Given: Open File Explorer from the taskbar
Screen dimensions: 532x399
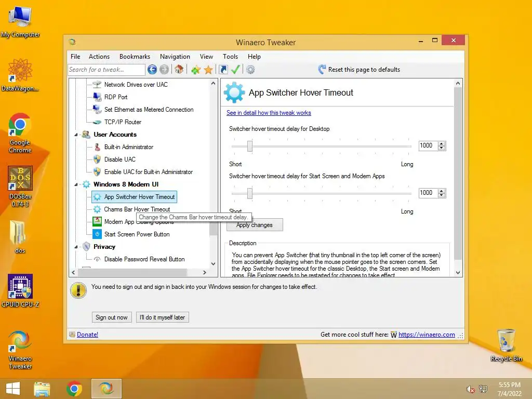Looking at the screenshot, I should 42,389.
